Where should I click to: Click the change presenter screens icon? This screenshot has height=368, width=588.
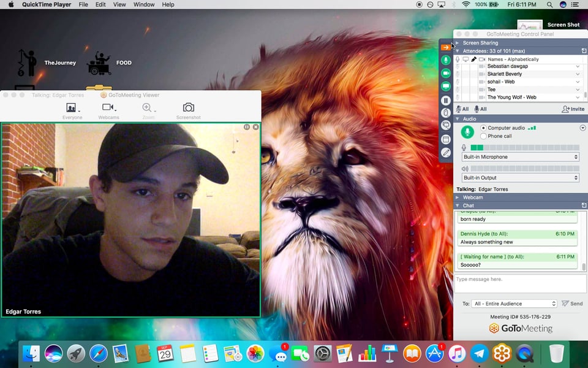445,125
